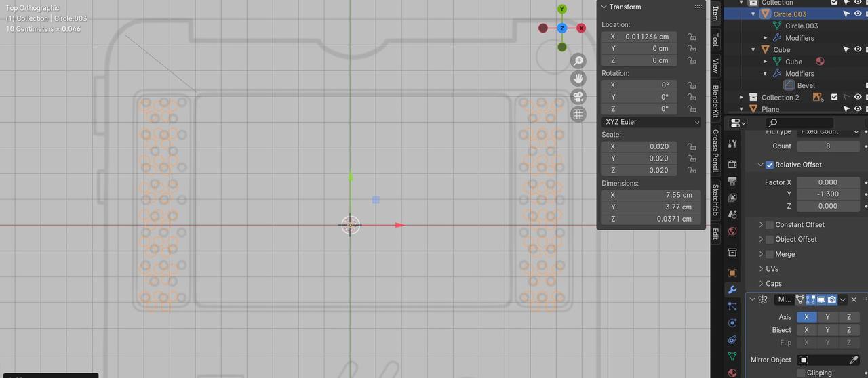This screenshot has height=378, width=868.
Task: Open the Physics properties tab icon
Action: click(732, 323)
